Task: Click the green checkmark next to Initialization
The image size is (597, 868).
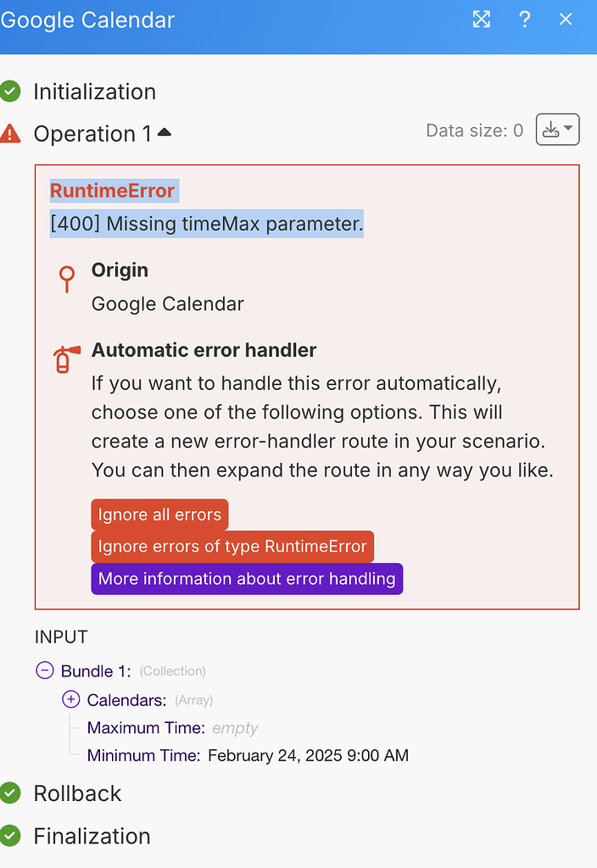Action: tap(11, 91)
